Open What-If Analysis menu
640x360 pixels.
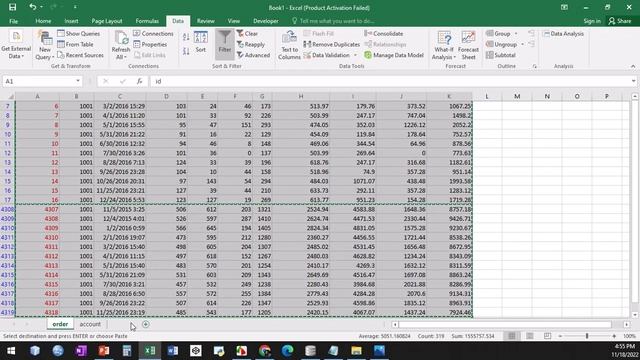[444, 45]
